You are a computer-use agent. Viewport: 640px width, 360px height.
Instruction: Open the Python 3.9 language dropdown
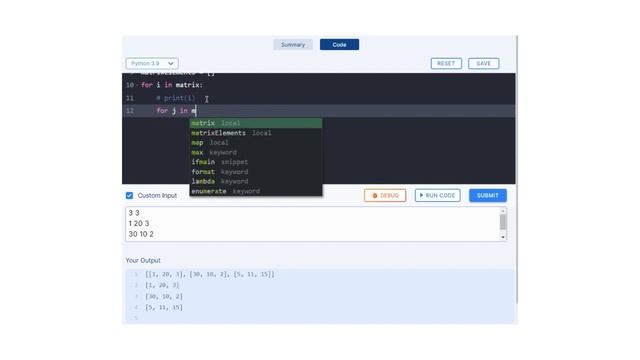point(152,63)
